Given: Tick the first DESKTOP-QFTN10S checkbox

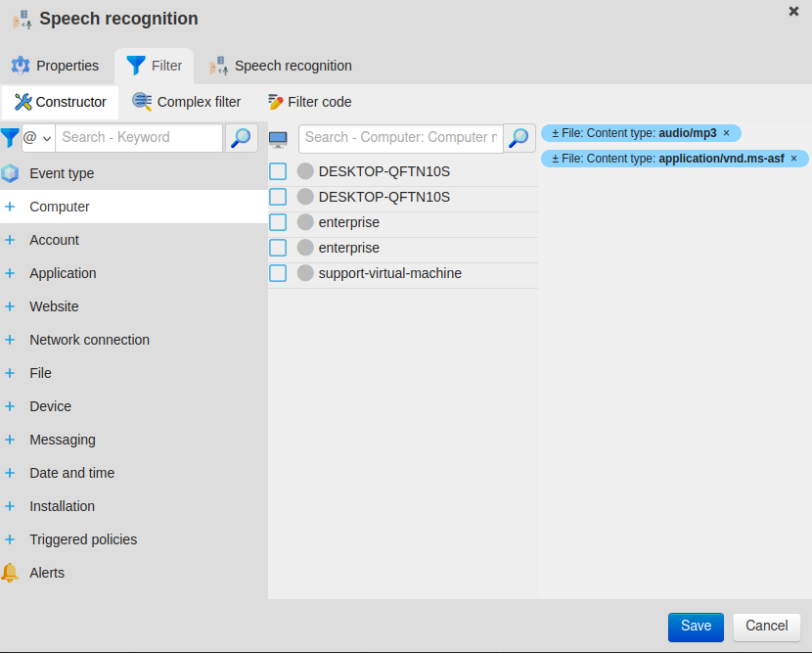Looking at the screenshot, I should [x=278, y=171].
